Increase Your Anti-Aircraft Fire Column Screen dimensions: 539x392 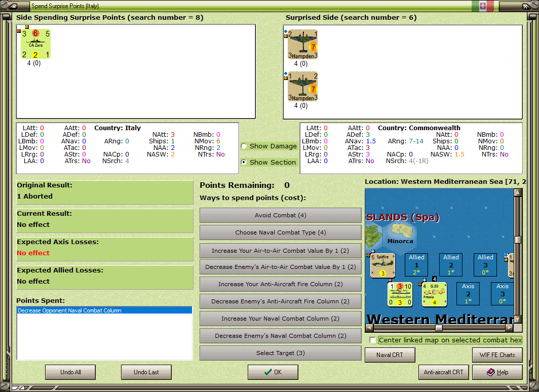pyautogui.click(x=281, y=284)
